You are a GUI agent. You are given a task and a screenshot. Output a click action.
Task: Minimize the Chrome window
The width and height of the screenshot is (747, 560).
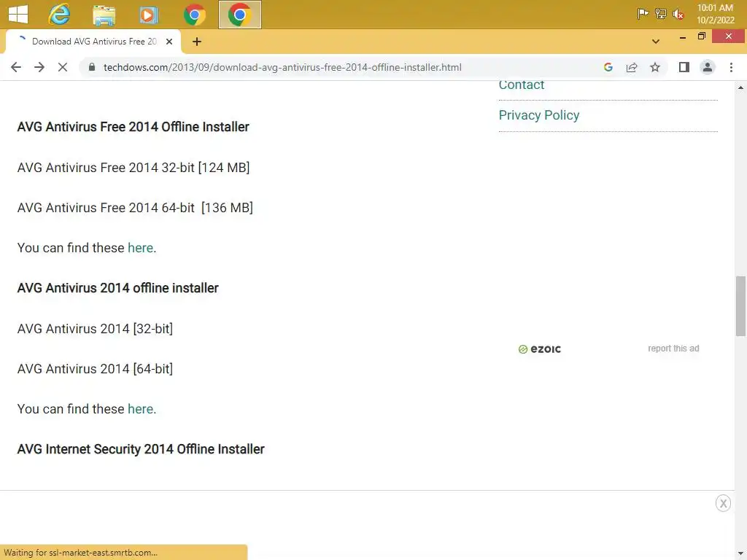(x=682, y=37)
